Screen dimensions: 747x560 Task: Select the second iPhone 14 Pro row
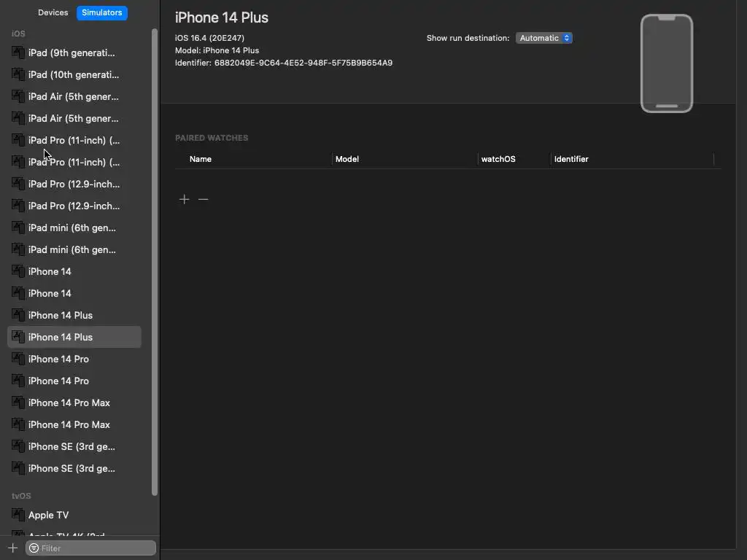point(74,381)
